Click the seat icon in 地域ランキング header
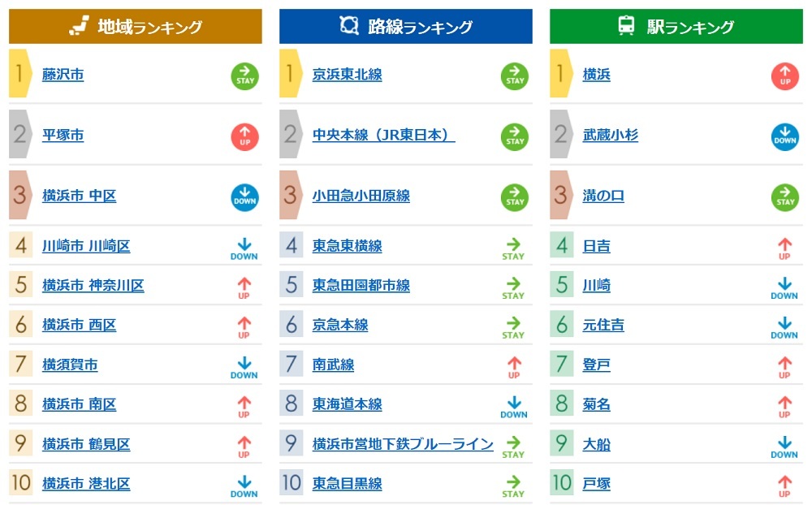This screenshot has height=505, width=812. 79,25
